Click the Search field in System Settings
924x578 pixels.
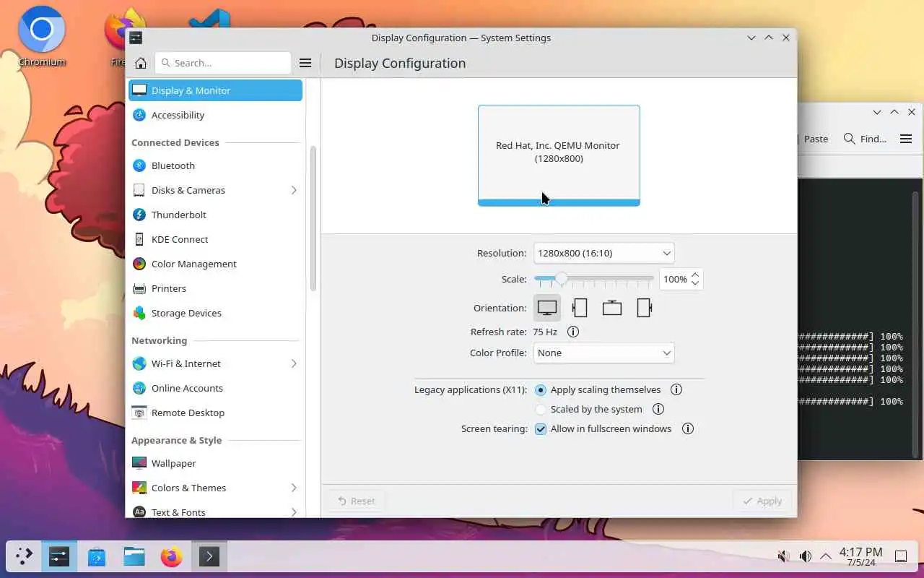tap(223, 63)
